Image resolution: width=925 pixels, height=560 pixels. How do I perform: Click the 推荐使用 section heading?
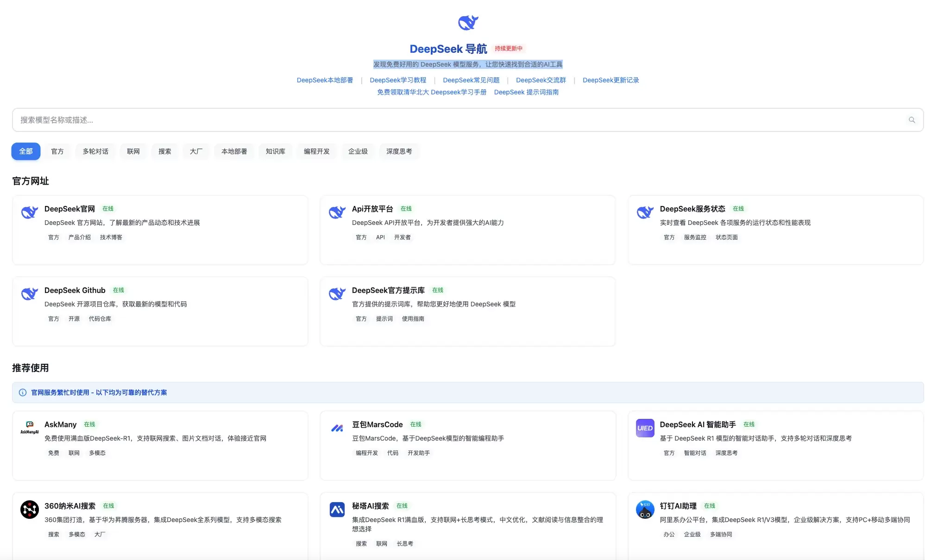[x=31, y=368]
